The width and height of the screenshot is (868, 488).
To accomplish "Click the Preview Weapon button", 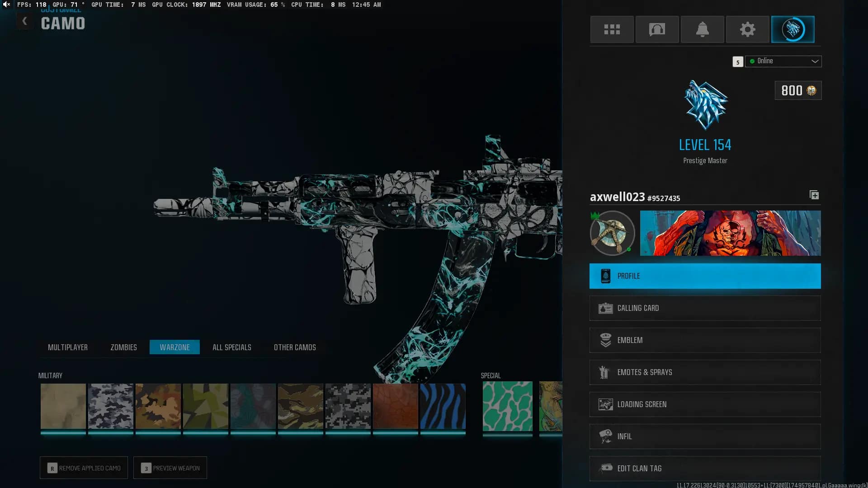I will point(170,468).
